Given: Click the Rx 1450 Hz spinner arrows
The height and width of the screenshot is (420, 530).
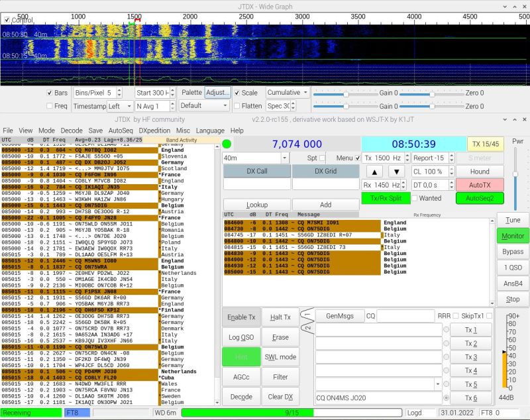Looking at the screenshot, I should [403, 185].
